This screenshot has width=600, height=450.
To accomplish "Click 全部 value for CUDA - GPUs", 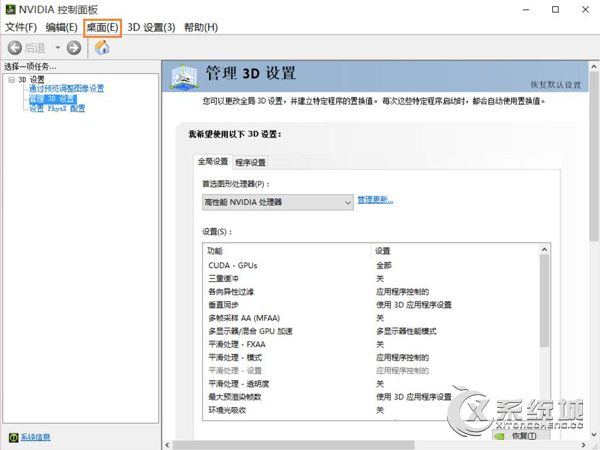I will [x=384, y=266].
